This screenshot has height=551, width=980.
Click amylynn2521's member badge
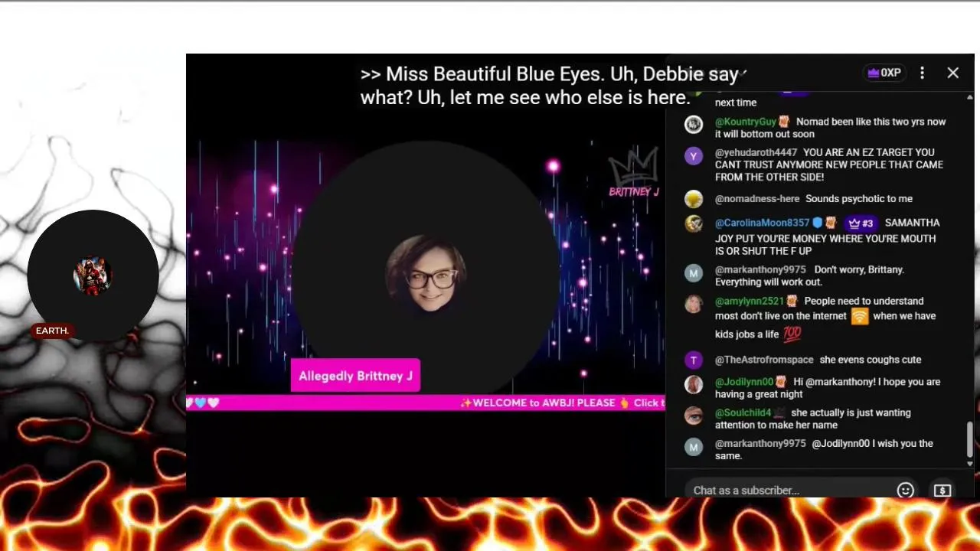click(792, 301)
